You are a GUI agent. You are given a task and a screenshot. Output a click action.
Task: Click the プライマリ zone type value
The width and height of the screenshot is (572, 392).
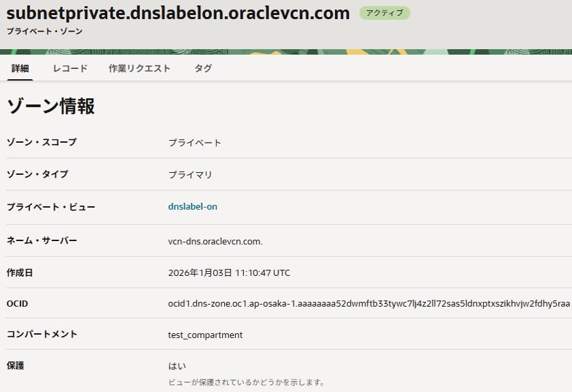(x=190, y=175)
